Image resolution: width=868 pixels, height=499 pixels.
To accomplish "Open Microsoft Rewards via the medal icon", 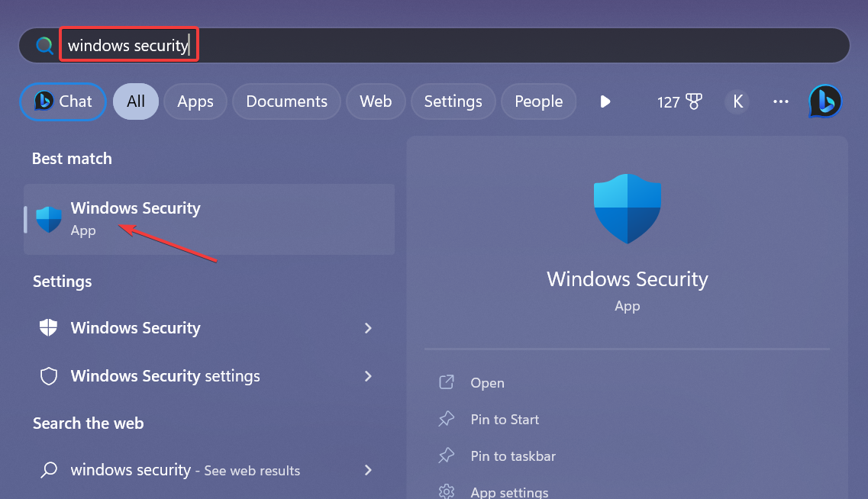I will (679, 101).
